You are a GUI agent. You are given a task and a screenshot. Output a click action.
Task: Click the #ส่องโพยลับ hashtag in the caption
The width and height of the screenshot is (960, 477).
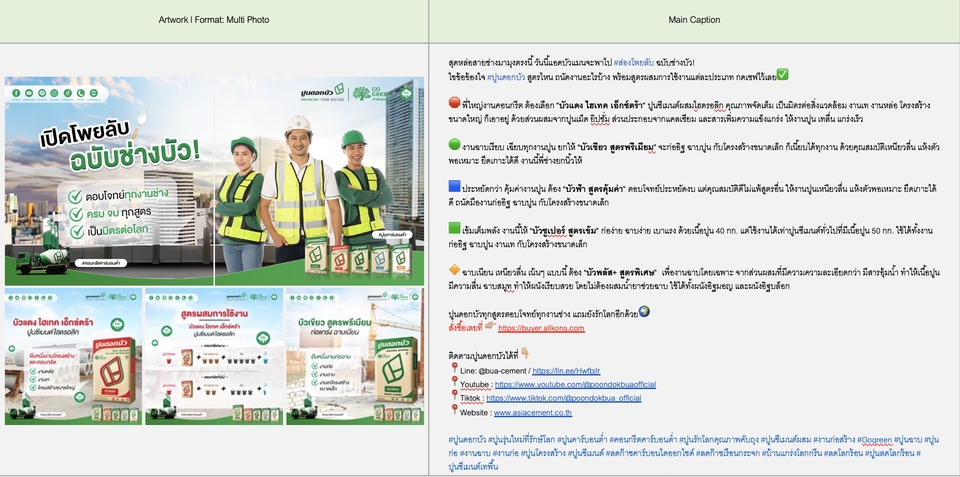point(633,62)
